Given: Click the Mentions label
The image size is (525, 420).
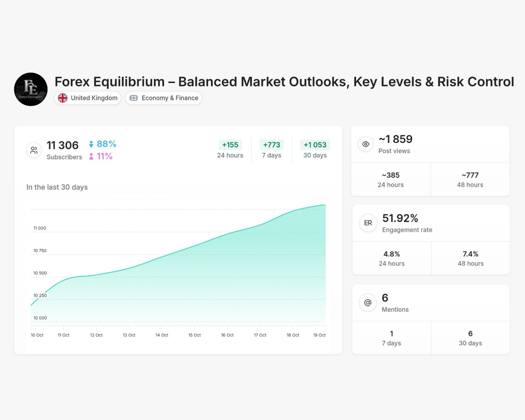Looking at the screenshot, I should point(395,309).
